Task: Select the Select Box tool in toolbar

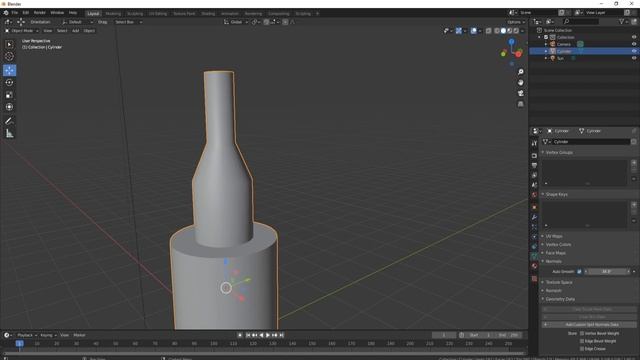Action: point(9,44)
